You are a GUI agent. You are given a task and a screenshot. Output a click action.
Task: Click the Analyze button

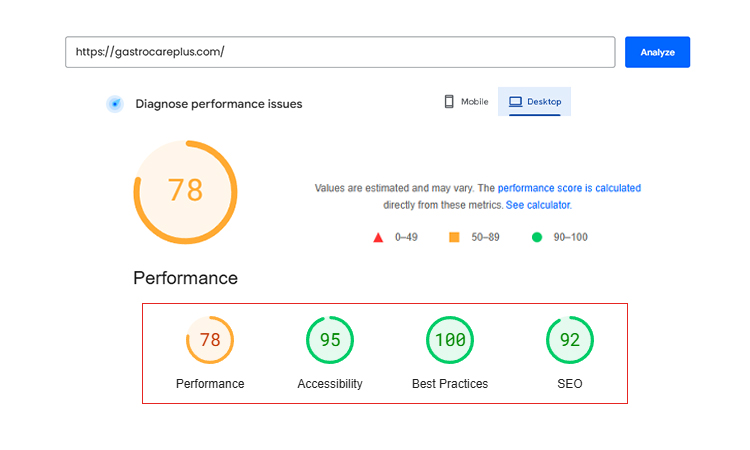(657, 52)
